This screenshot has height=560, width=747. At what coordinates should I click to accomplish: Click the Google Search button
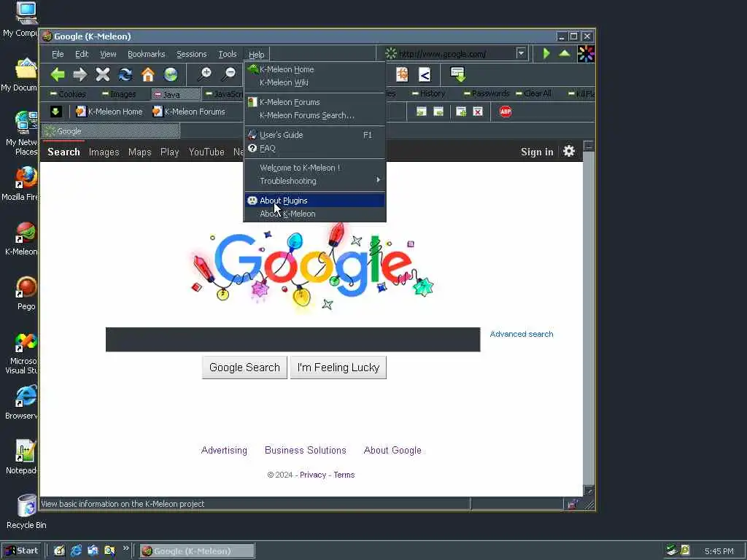pyautogui.click(x=244, y=367)
